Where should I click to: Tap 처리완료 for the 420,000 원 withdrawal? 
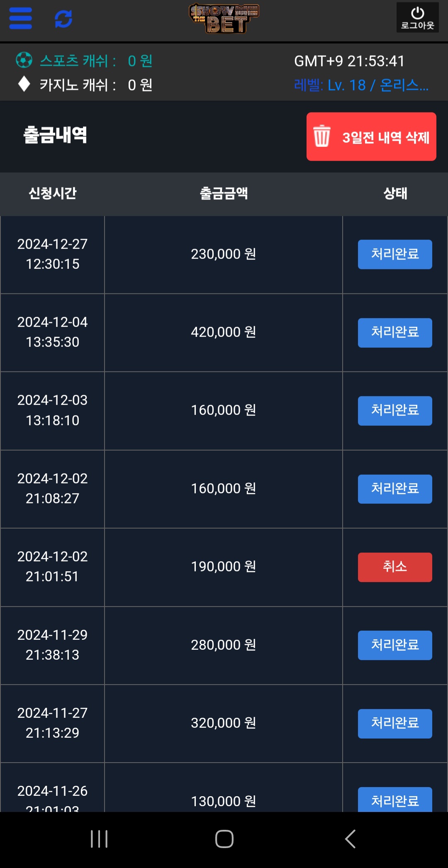[395, 333]
